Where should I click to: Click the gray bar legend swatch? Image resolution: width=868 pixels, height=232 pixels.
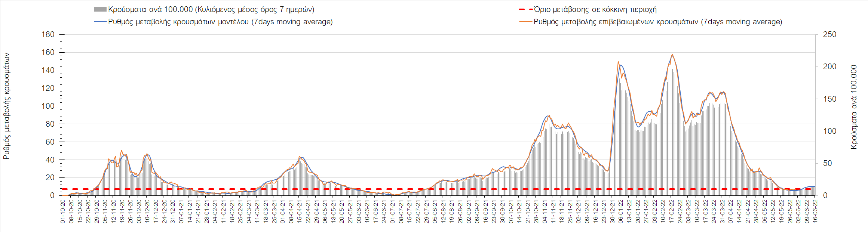tap(100, 10)
